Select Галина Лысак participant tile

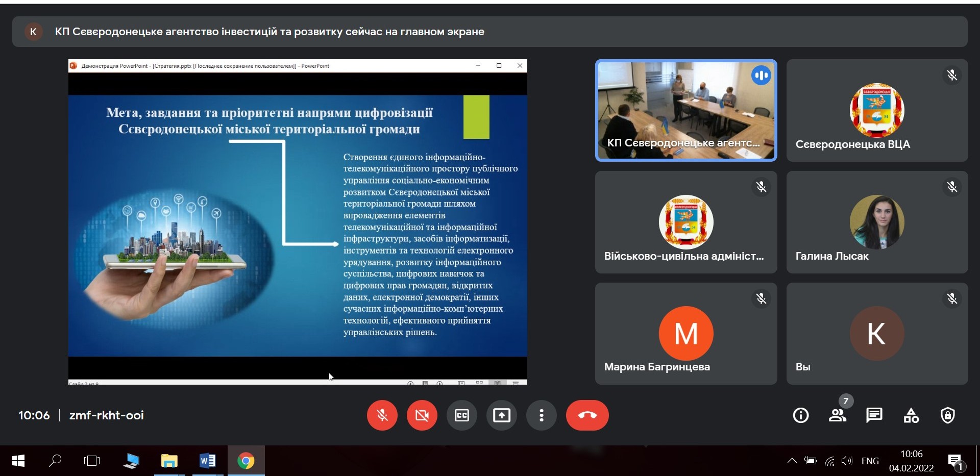[x=876, y=222]
